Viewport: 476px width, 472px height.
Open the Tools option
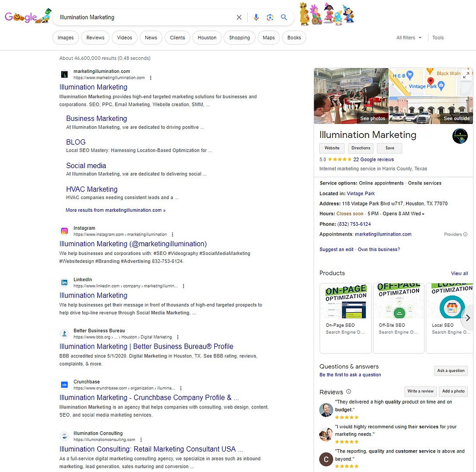[438, 38]
